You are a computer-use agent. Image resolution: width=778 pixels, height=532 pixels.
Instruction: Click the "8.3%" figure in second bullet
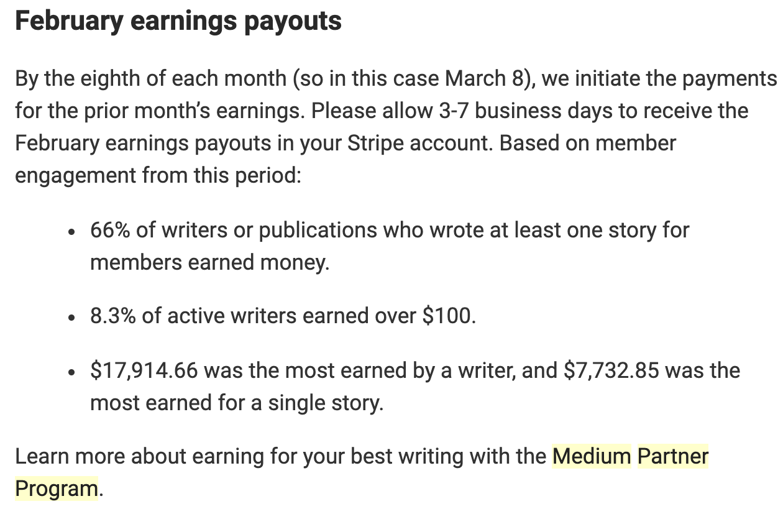tap(113, 316)
